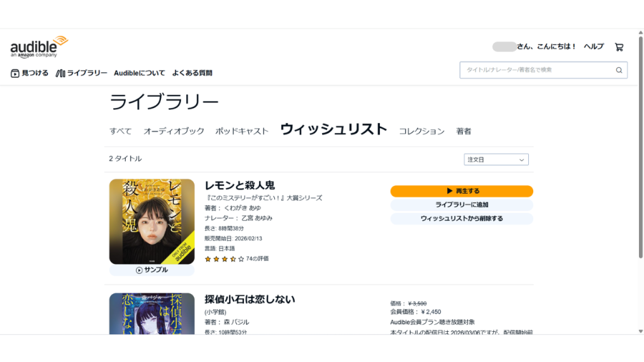The width and height of the screenshot is (644, 362).
Task: Open the ライブラリー nav item
Action: [x=81, y=73]
